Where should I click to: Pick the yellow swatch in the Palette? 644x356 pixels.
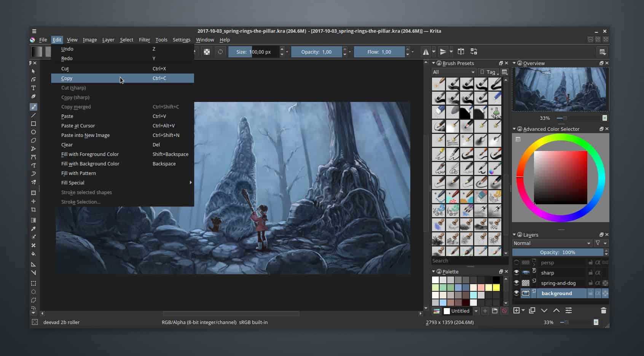[x=496, y=288]
